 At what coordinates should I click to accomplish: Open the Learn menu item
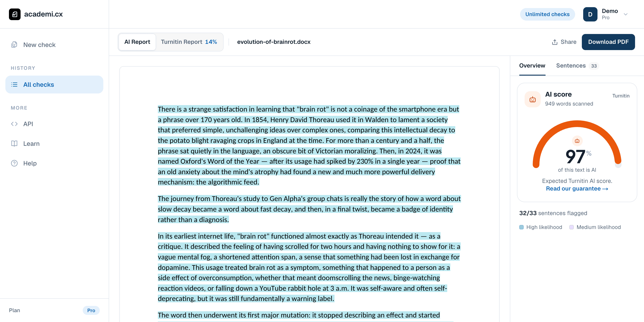coord(54,144)
